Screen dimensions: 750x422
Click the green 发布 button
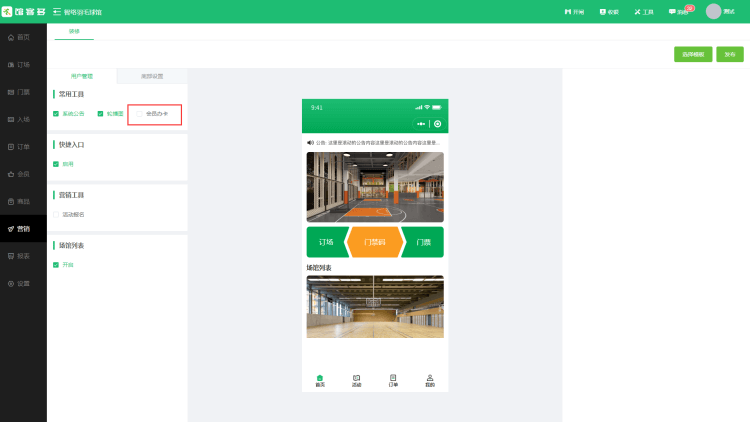pos(730,54)
